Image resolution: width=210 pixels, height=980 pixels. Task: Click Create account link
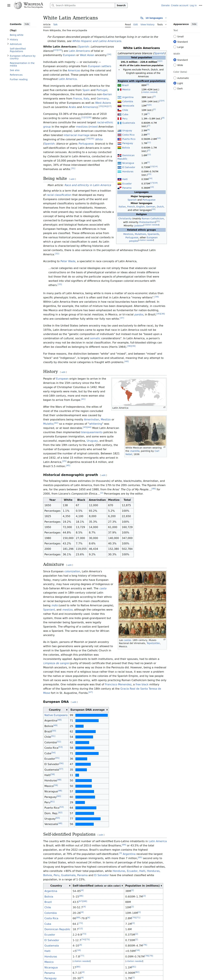[180, 5]
